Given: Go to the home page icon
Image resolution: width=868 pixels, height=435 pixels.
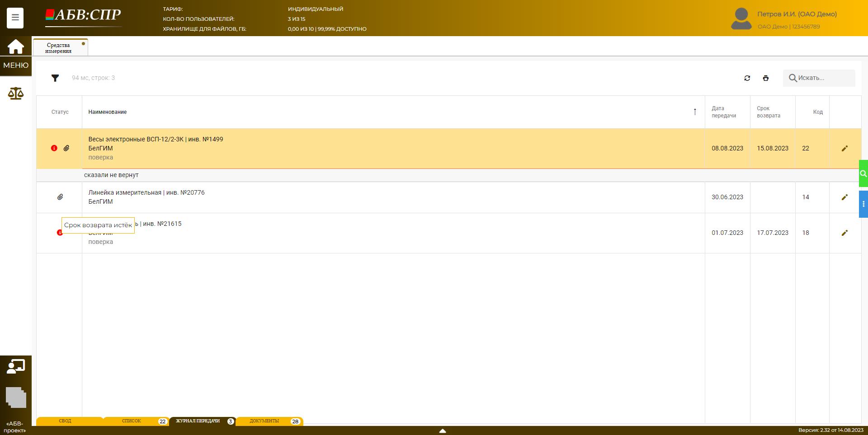Looking at the screenshot, I should coord(15,47).
